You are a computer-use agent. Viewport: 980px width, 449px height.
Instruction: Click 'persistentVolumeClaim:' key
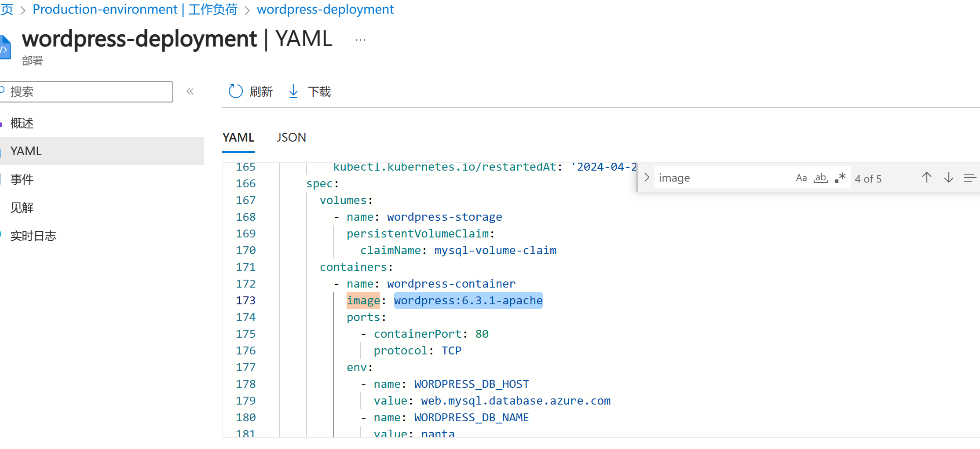point(421,234)
